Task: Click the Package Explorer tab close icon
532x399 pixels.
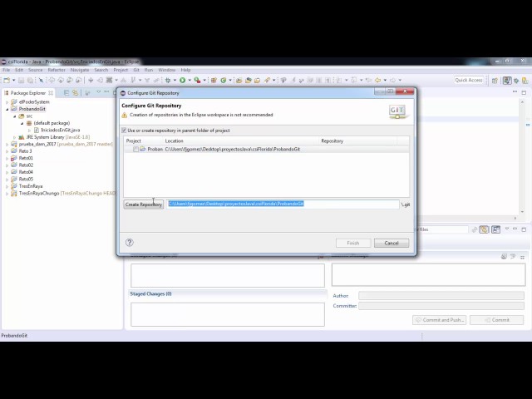Action: click(x=51, y=92)
